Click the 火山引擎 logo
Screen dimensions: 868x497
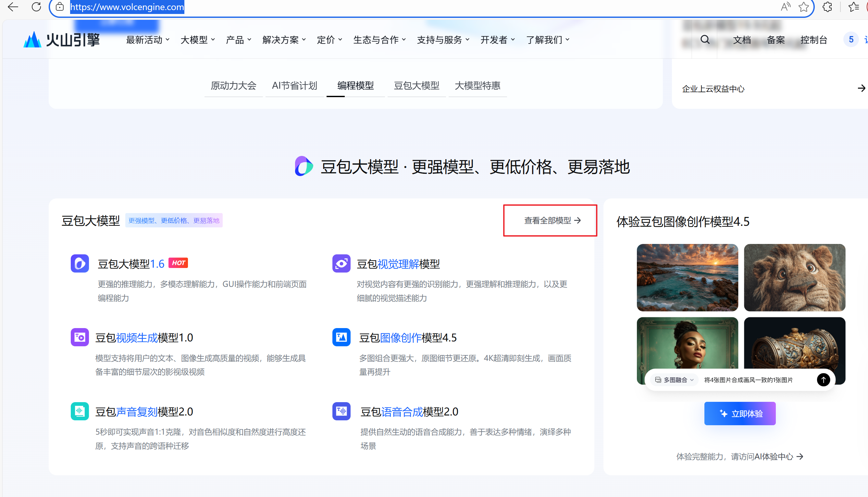(61, 40)
